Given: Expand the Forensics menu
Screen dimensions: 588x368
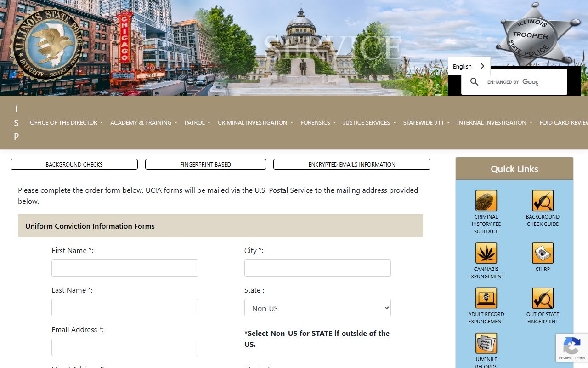Looking at the screenshot, I should [x=318, y=122].
